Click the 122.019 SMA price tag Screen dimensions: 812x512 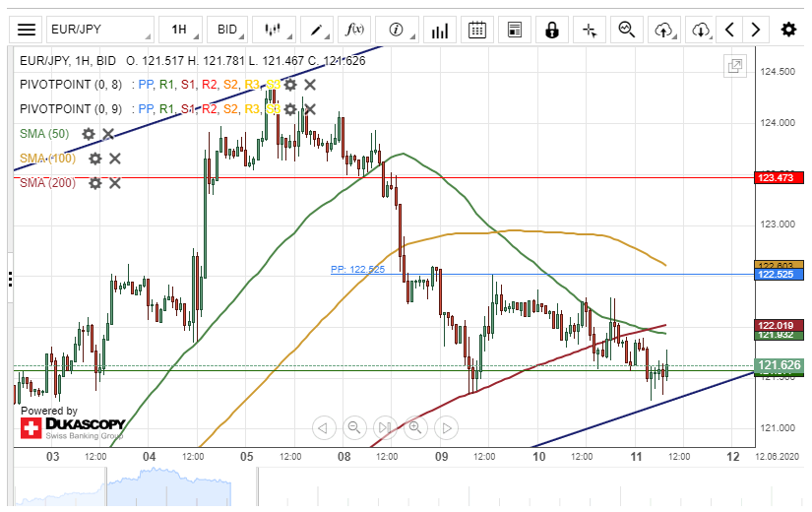(779, 326)
